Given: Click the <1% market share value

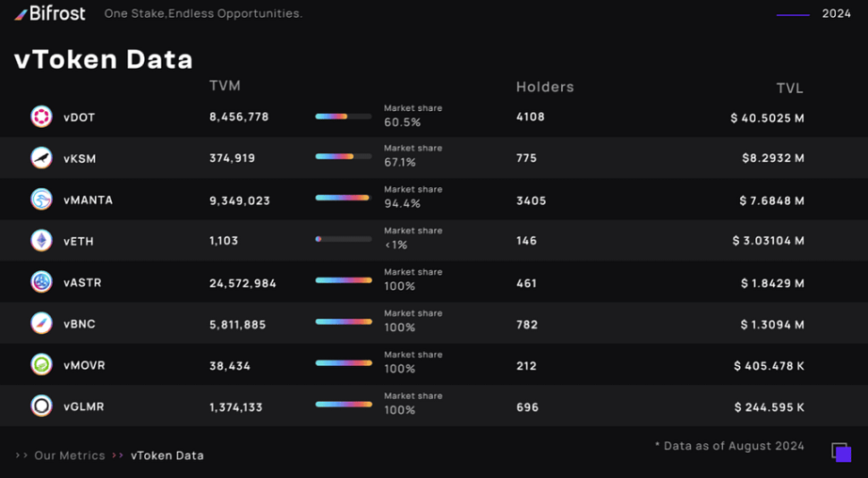Looking at the screenshot, I should click(x=395, y=245).
